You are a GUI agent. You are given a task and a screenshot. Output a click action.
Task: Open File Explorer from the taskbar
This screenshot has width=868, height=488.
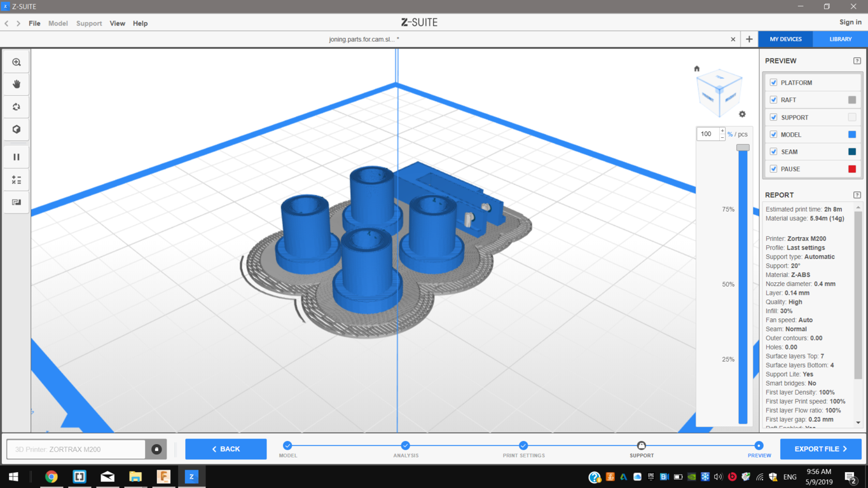[135, 477]
